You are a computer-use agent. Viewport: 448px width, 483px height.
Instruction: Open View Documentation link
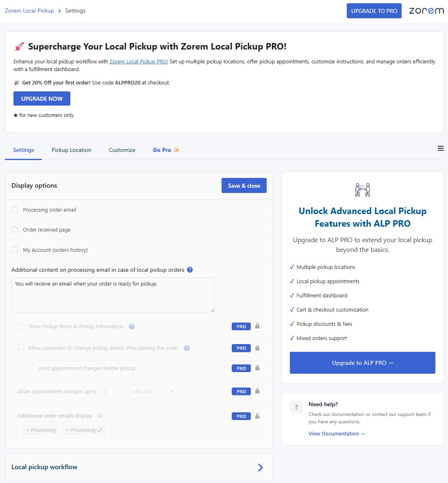coord(337,434)
